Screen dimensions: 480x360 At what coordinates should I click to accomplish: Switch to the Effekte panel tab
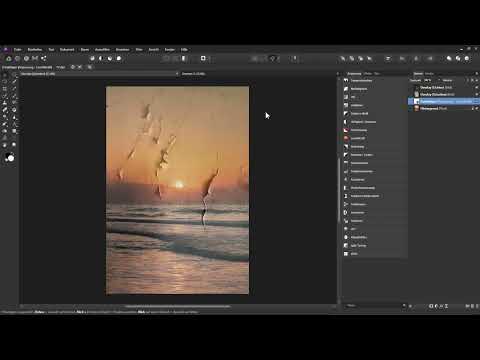tap(368, 74)
